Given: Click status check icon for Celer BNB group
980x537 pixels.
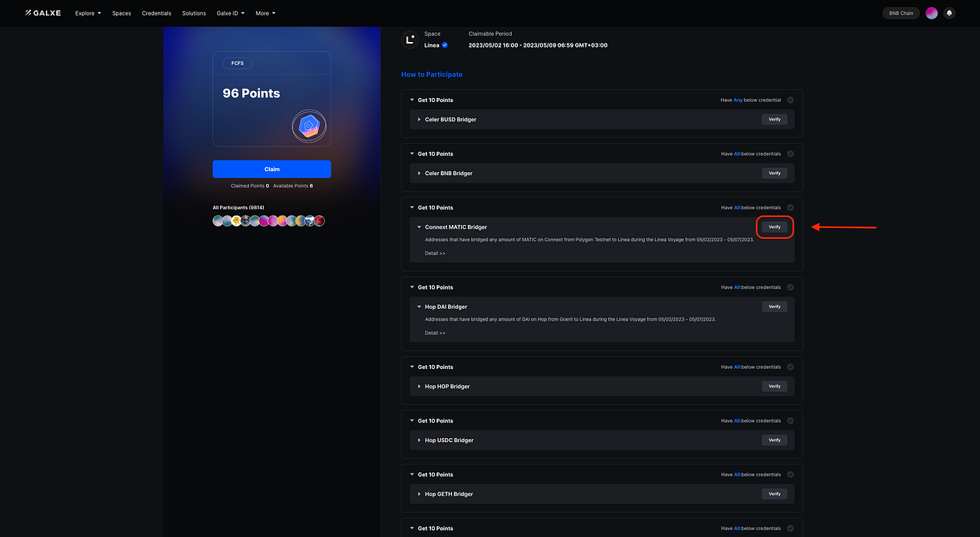Looking at the screenshot, I should (x=790, y=154).
